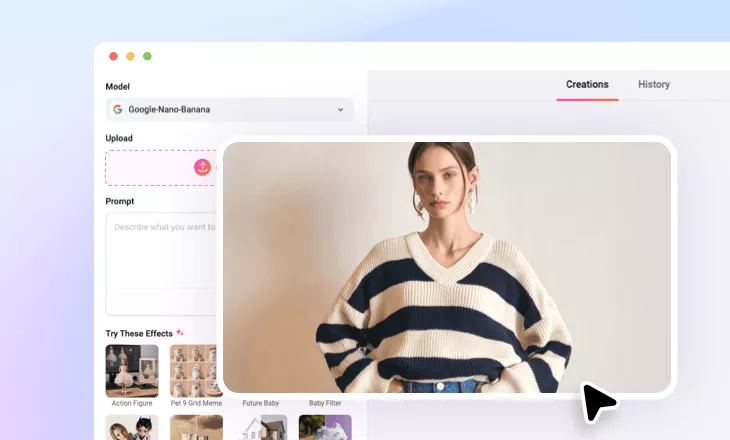Screen dimensions: 730x440
Task: Select the Pet 9 Grid Meme thumbnail
Action: pyautogui.click(x=194, y=371)
